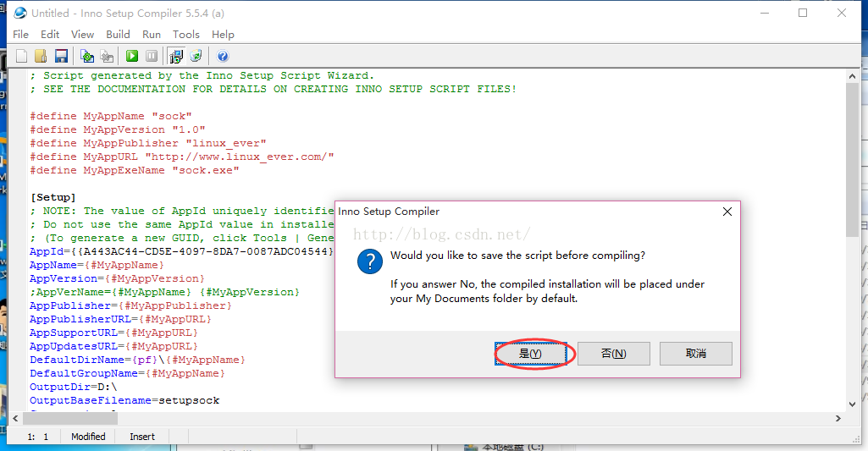Click the SEE THE DOCUMENTATION comment line

click(x=273, y=89)
